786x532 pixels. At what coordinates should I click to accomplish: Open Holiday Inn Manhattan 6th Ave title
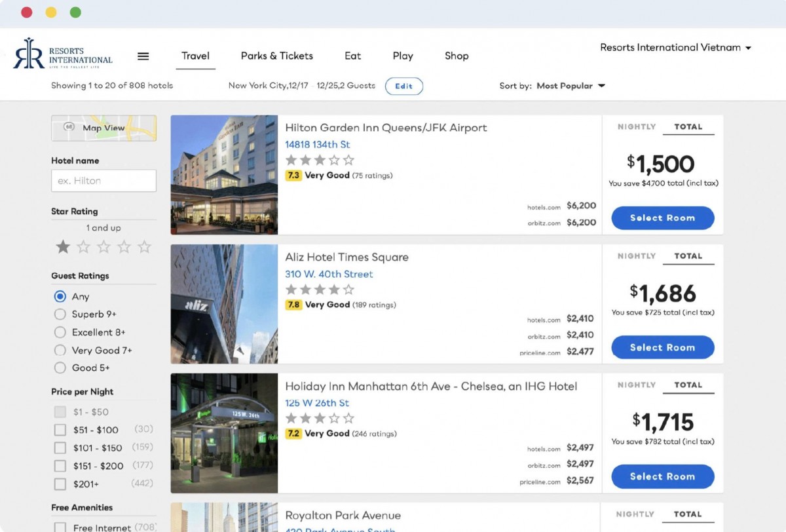point(431,386)
